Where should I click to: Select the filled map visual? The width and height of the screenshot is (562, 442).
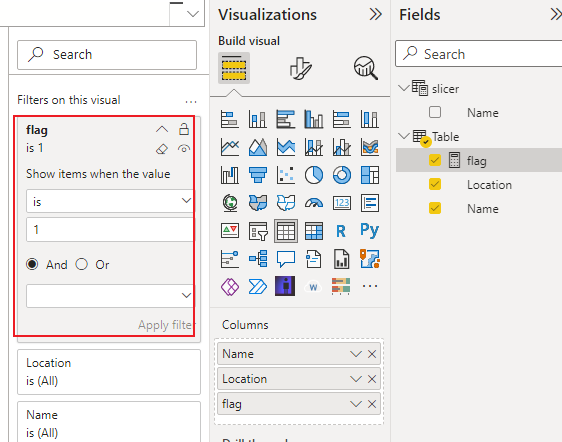(258, 203)
